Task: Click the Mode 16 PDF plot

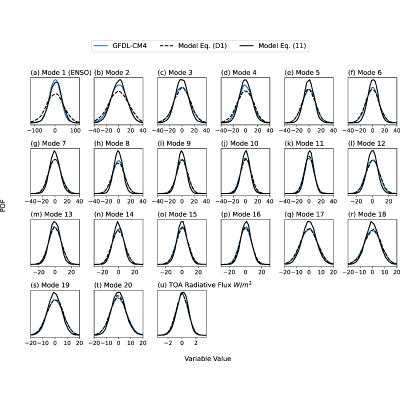Action: (x=245, y=243)
